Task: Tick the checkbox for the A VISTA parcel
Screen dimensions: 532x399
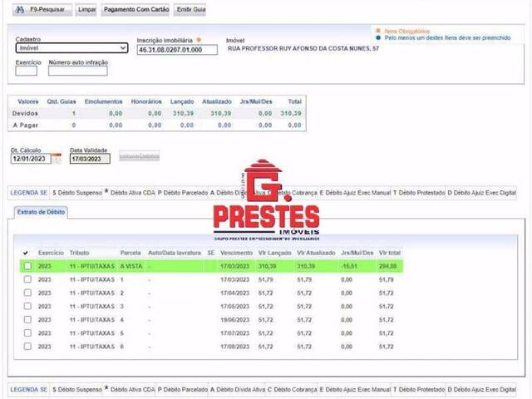Action: click(27, 266)
